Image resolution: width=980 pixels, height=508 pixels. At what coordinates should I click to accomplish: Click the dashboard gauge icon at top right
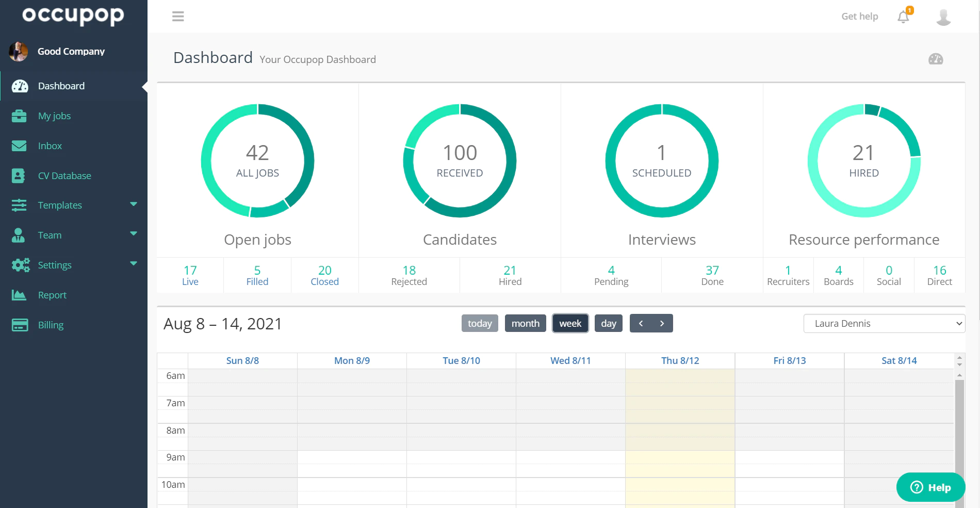click(x=936, y=59)
